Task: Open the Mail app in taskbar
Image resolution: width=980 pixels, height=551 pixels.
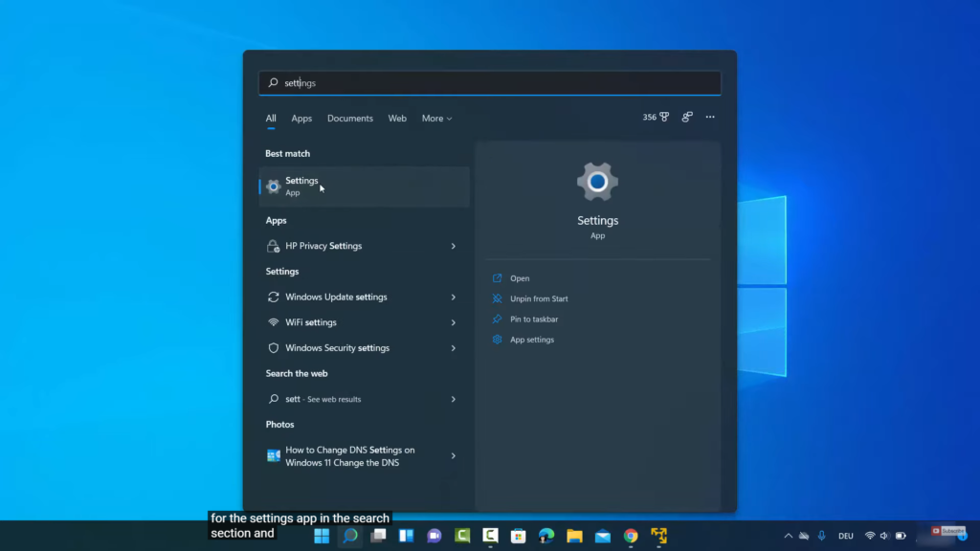Action: (602, 536)
